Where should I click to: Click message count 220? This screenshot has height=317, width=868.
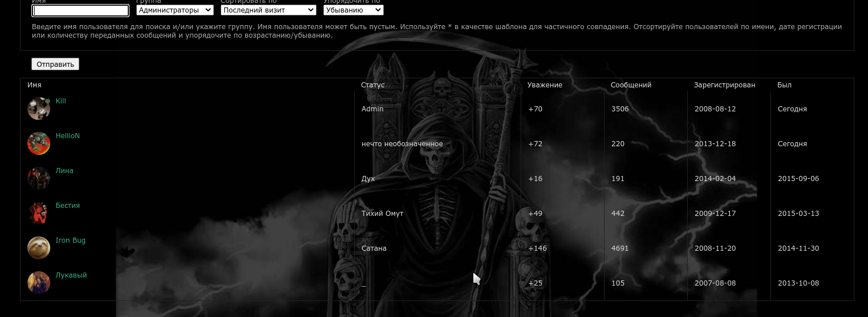pos(618,144)
